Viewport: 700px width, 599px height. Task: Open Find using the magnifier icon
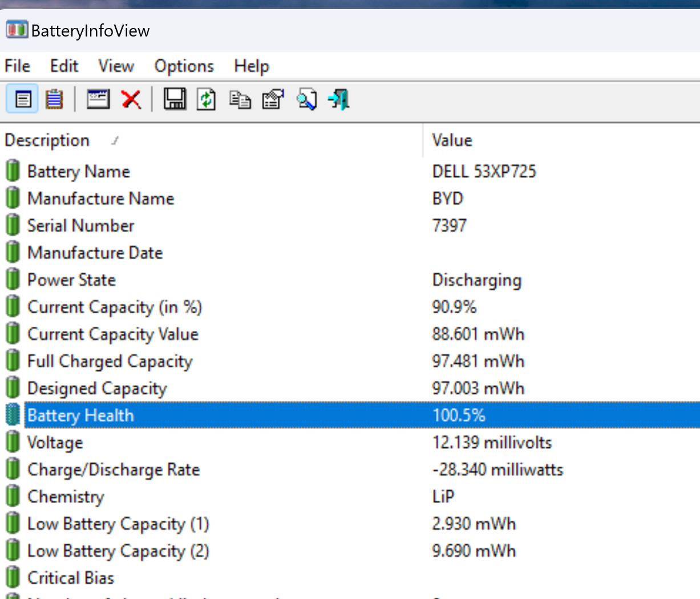[307, 100]
